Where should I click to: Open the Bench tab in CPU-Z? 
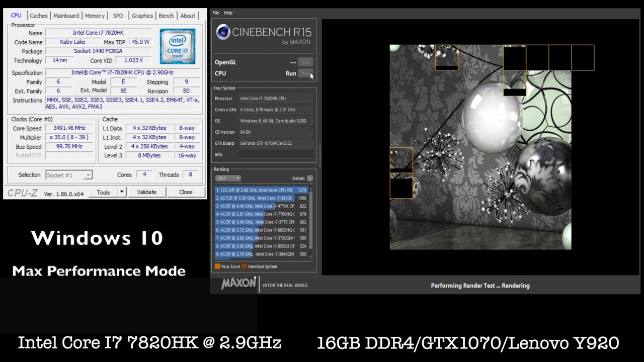click(166, 16)
